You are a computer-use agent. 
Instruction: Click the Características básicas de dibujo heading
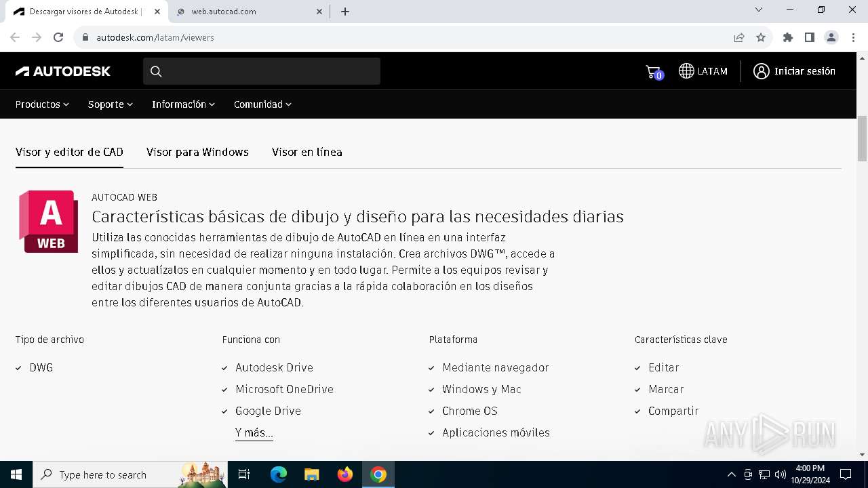pos(357,217)
